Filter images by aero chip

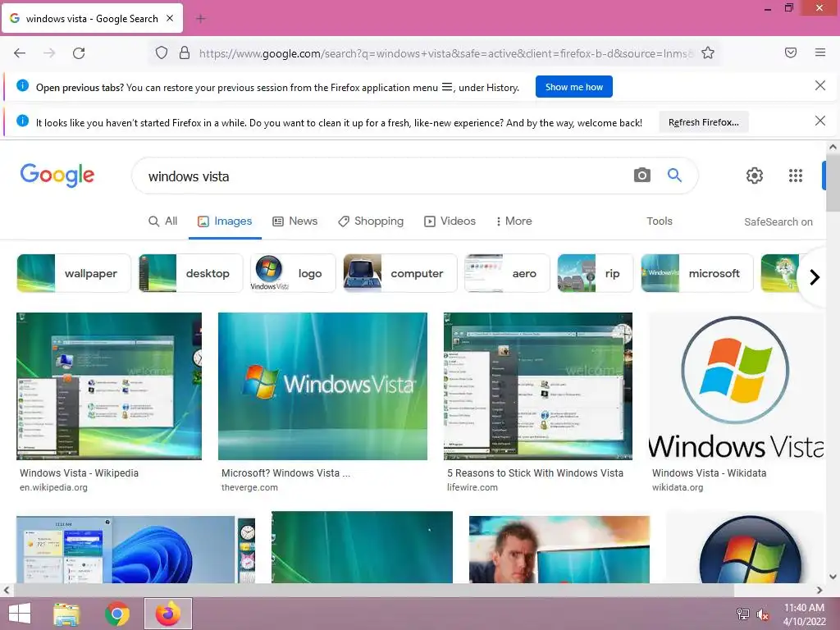[x=507, y=273]
